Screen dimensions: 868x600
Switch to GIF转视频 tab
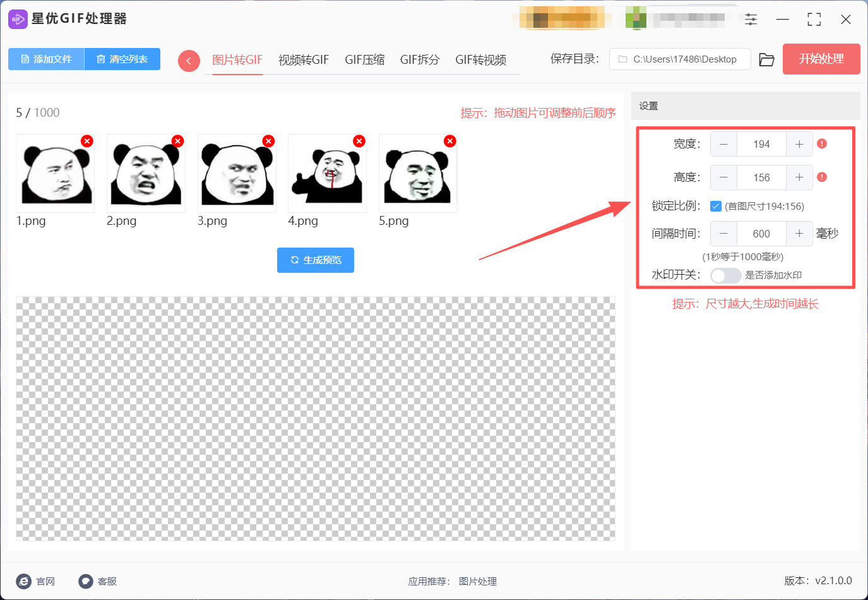click(x=481, y=60)
